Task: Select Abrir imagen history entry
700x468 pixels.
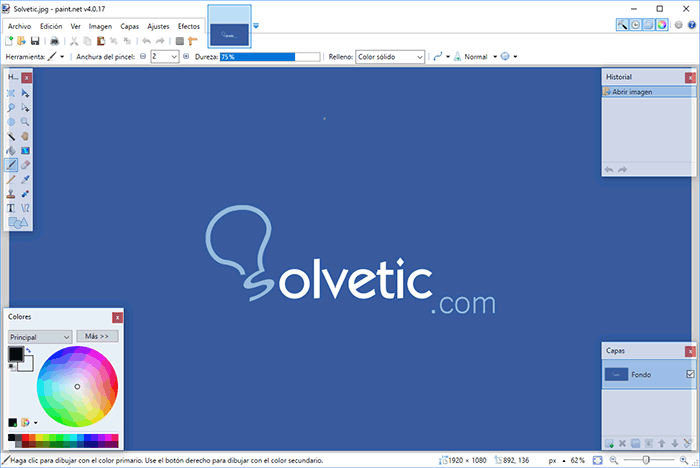Action: click(649, 92)
